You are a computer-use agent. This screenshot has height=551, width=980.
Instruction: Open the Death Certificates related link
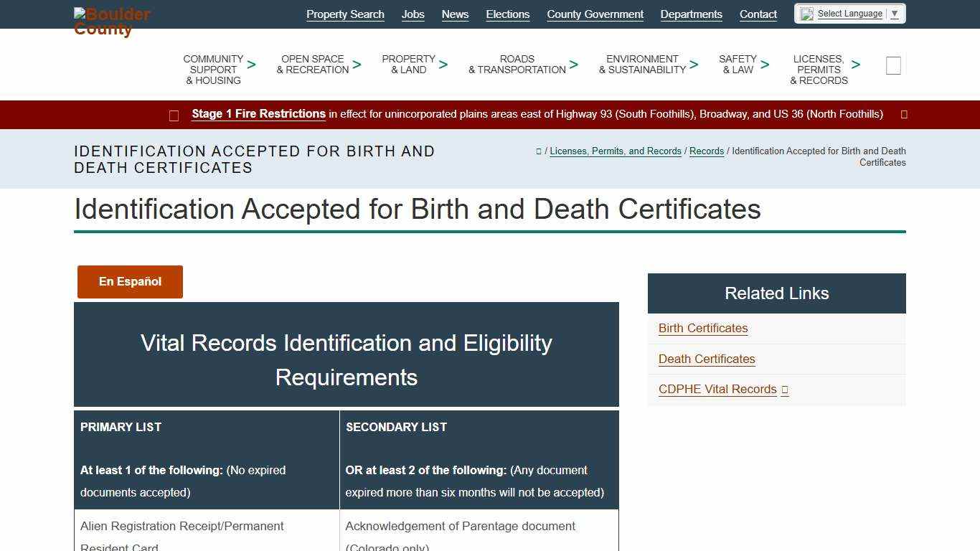coord(706,359)
